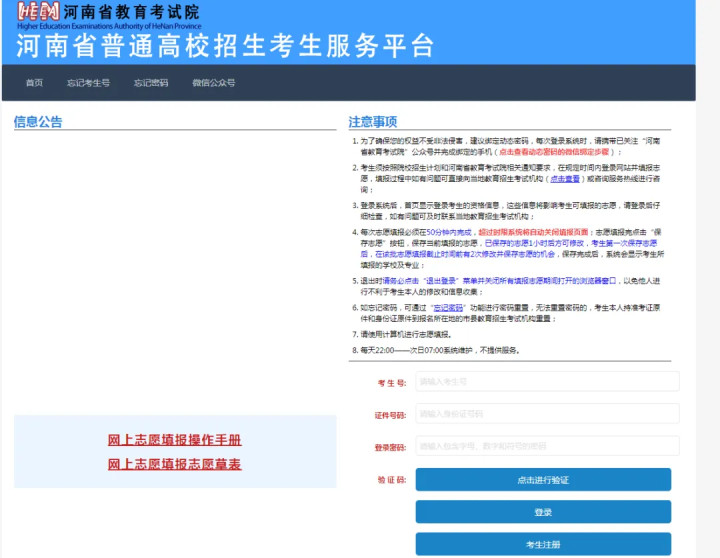Open 网上志愿填报操作手册 link
720x558 pixels.
(174, 440)
